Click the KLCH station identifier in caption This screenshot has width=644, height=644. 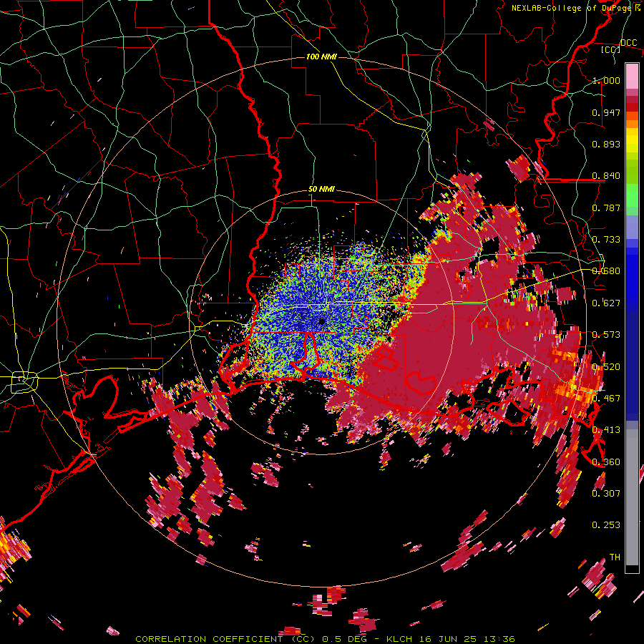399,639
